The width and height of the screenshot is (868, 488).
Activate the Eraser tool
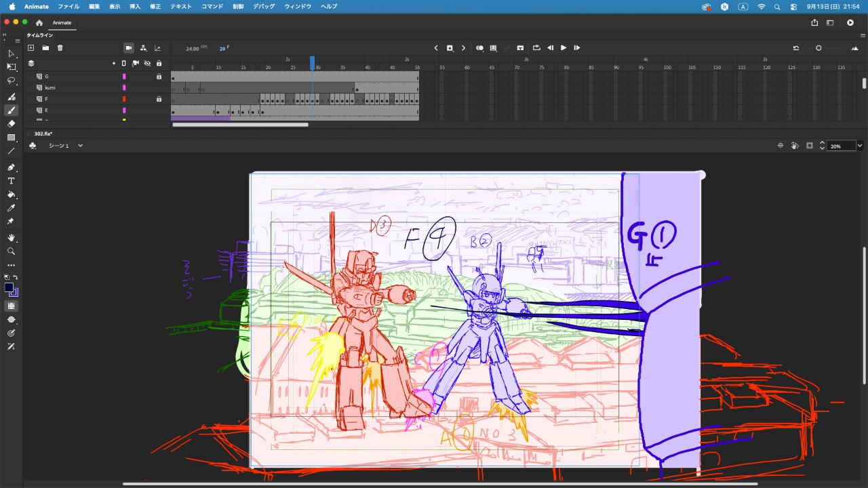pyautogui.click(x=11, y=124)
